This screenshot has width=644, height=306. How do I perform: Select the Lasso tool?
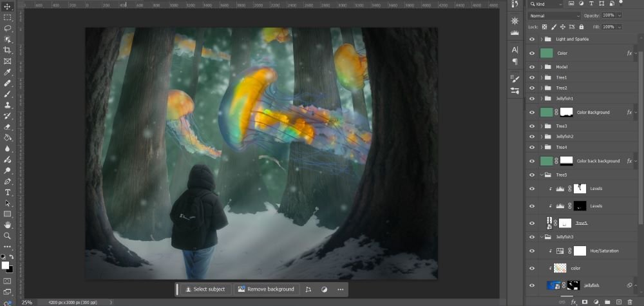(x=8, y=28)
